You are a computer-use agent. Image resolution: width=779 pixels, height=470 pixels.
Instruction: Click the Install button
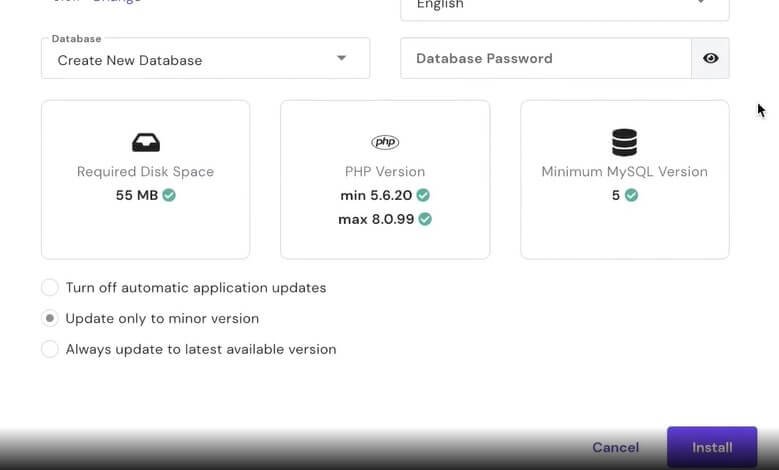point(712,447)
